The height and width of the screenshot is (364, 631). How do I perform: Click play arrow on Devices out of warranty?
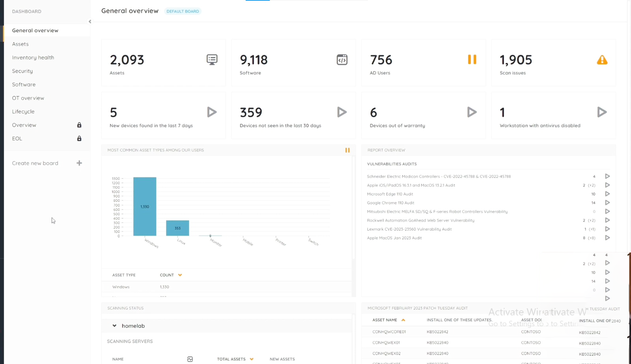(472, 112)
